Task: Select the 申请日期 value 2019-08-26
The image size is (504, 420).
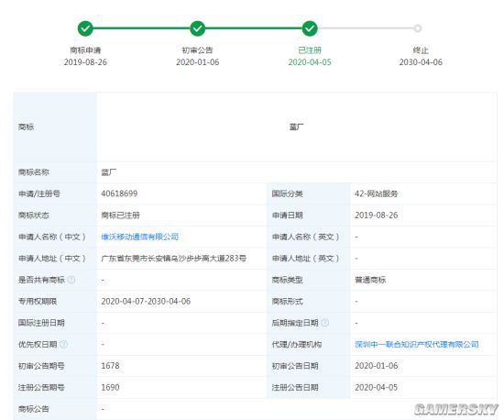Action: tap(377, 216)
